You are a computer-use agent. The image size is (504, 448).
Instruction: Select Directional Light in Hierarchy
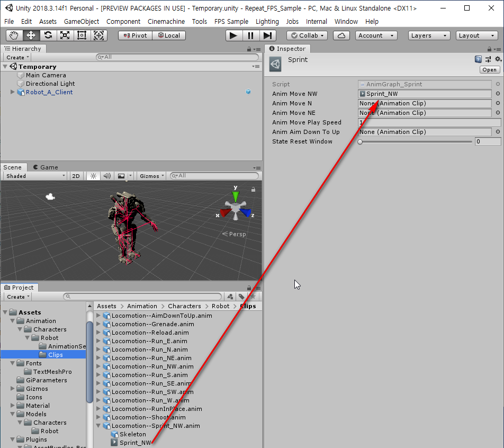(50, 84)
